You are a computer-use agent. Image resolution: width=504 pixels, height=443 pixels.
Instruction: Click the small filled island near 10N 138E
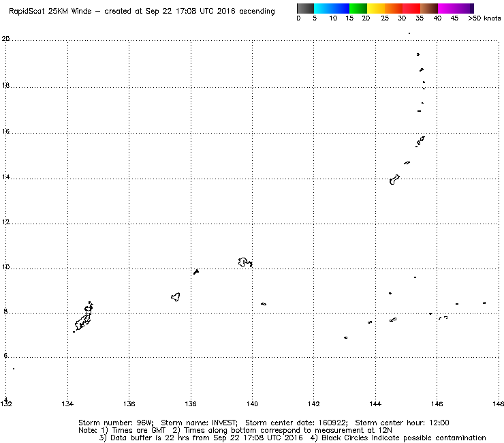click(196, 271)
